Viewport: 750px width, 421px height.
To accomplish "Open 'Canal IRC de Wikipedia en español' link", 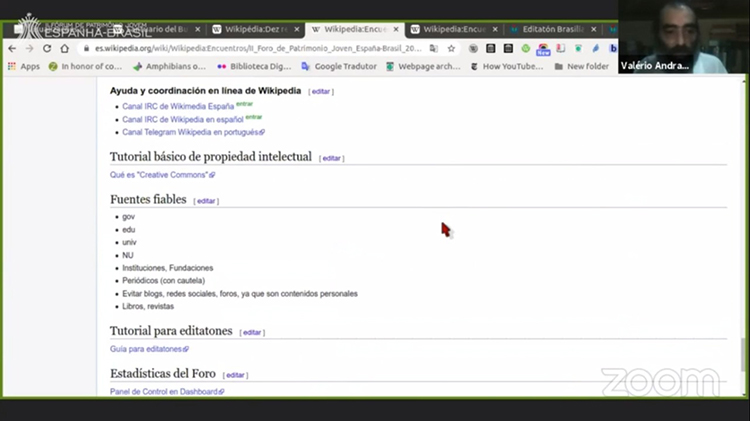I will (183, 120).
